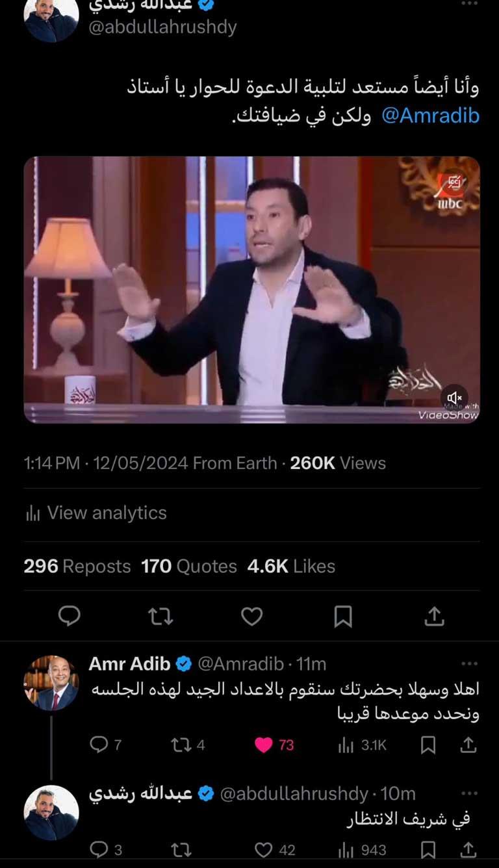Image resolution: width=499 pixels, height=868 pixels.
Task: Repost the main tweet
Action: (x=160, y=616)
